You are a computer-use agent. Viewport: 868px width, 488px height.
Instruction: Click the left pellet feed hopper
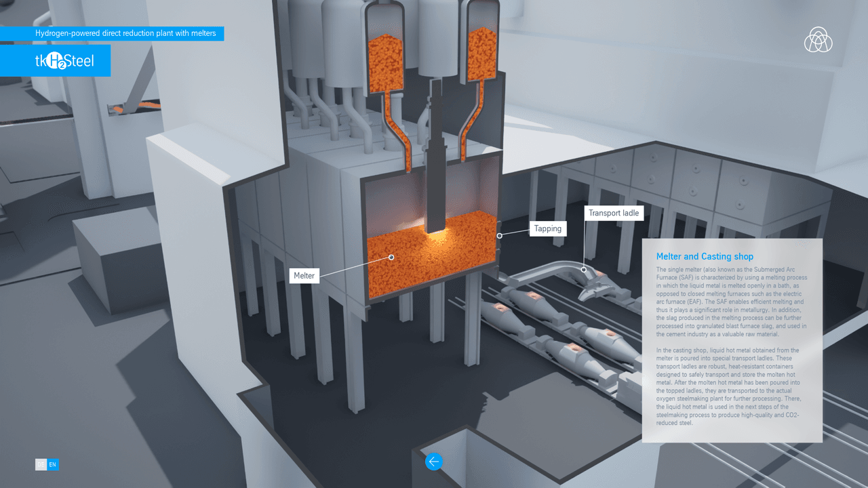pos(385,58)
